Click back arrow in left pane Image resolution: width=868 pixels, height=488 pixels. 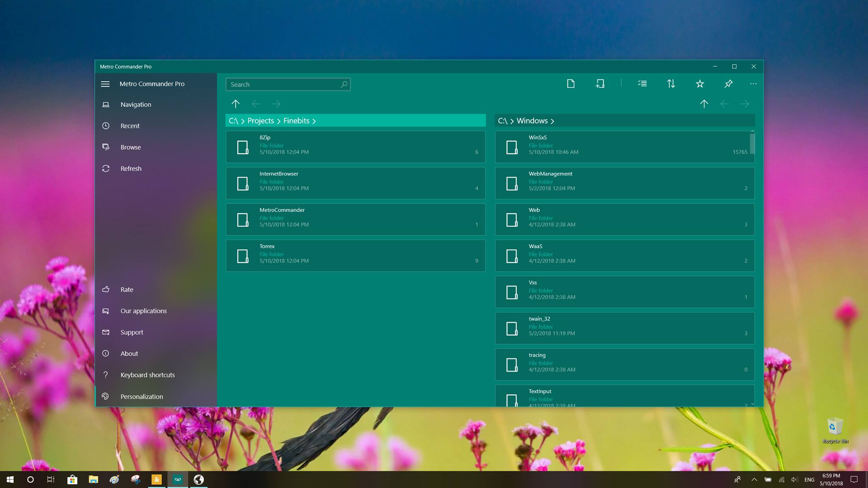(x=256, y=104)
